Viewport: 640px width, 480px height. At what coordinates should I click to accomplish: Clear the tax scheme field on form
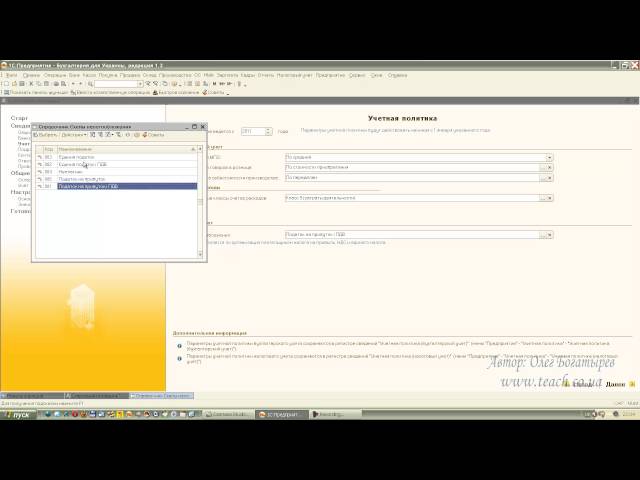pyautogui.click(x=550, y=235)
